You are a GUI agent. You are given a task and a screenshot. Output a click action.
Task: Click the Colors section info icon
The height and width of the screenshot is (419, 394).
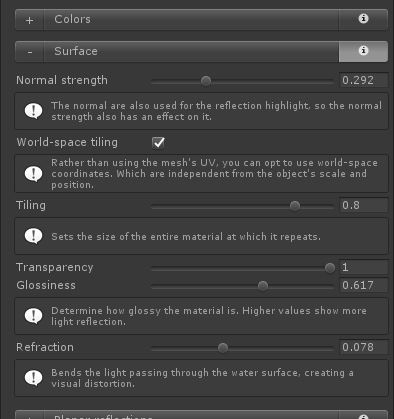coord(363,19)
